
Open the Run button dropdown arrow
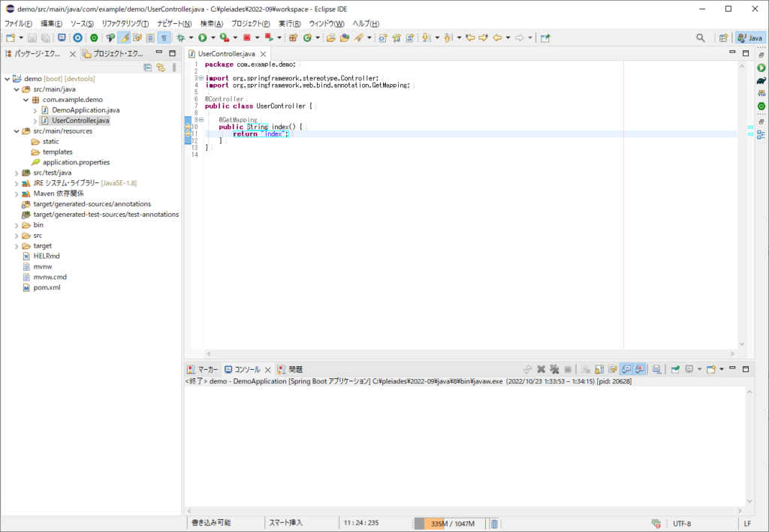tap(213, 38)
